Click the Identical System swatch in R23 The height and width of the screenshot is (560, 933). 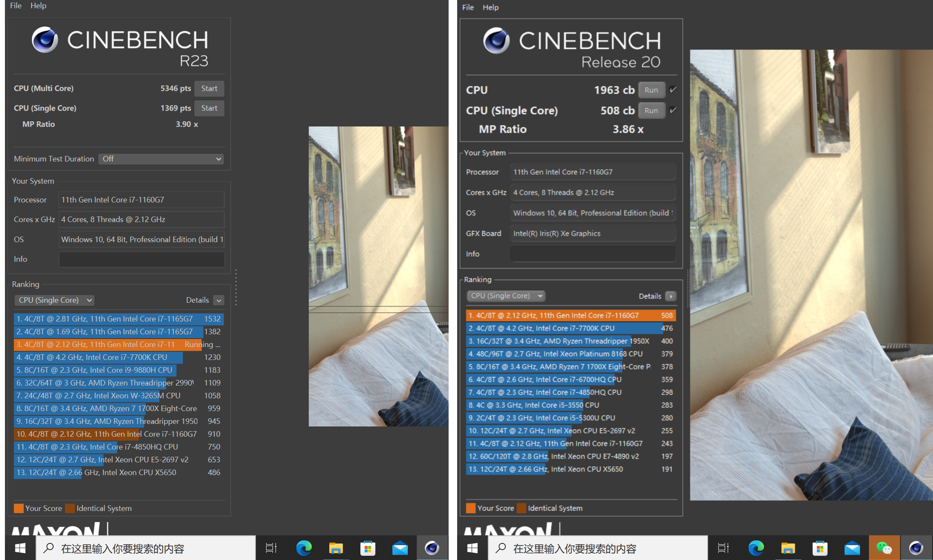coord(70,508)
